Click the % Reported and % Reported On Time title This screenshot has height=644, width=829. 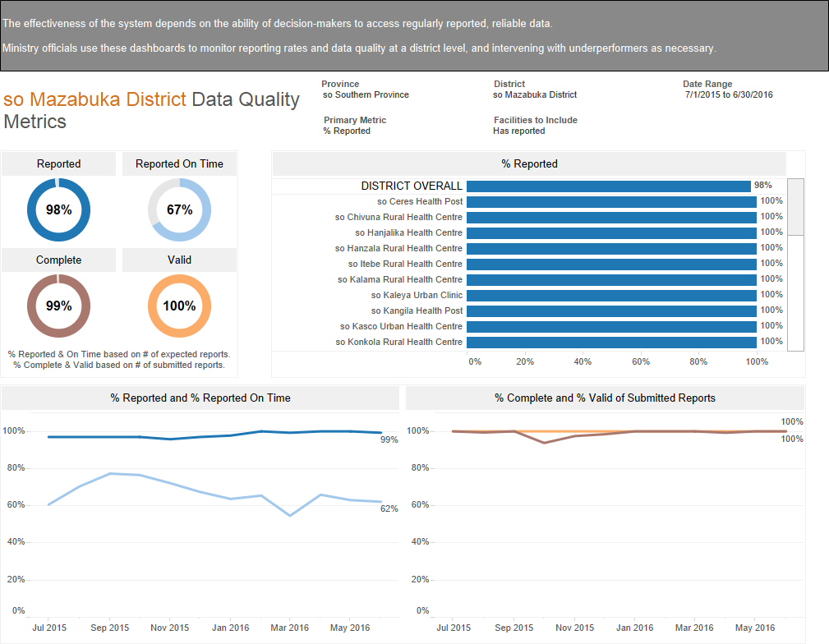pos(200,398)
